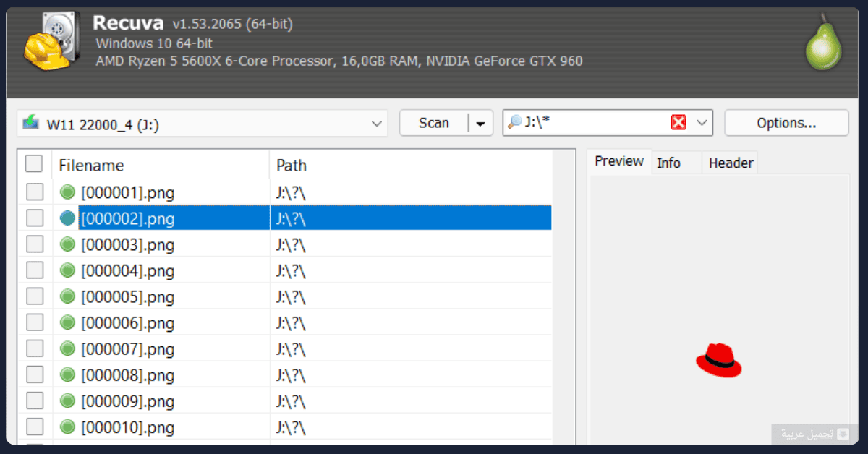Viewport: 868px width, 454px height.
Task: Click the green status dot for [000006].png
Action: [x=67, y=322]
